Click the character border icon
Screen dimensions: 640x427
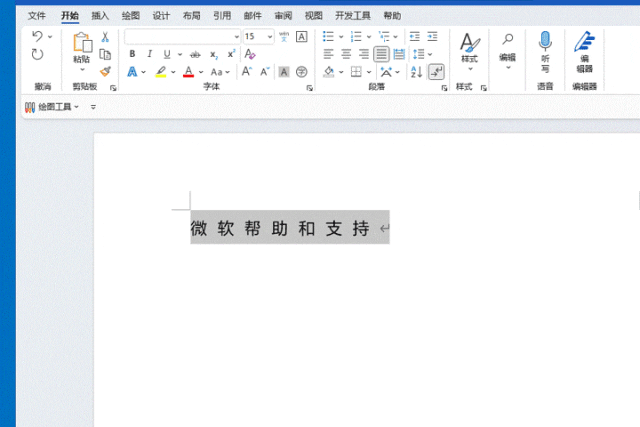pyautogui.click(x=302, y=37)
